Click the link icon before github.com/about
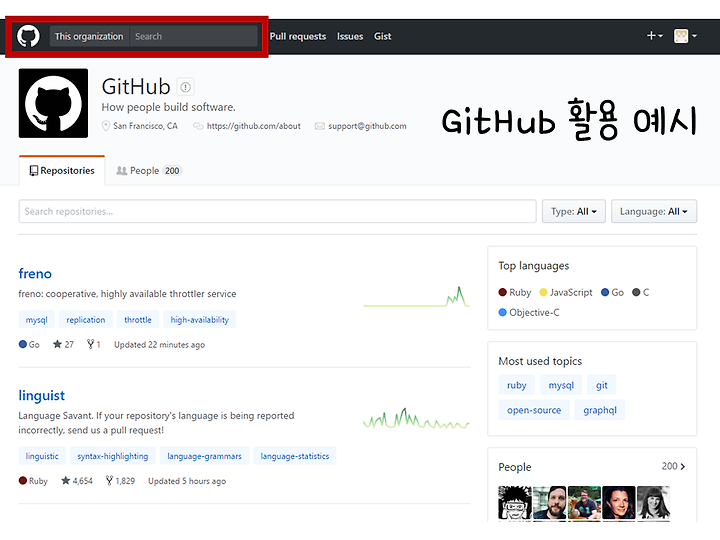 [198, 126]
